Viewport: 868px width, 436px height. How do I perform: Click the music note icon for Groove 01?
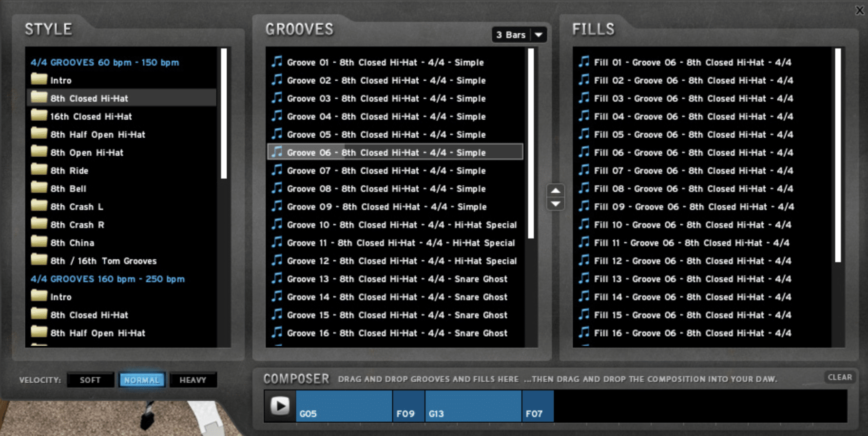(277, 62)
